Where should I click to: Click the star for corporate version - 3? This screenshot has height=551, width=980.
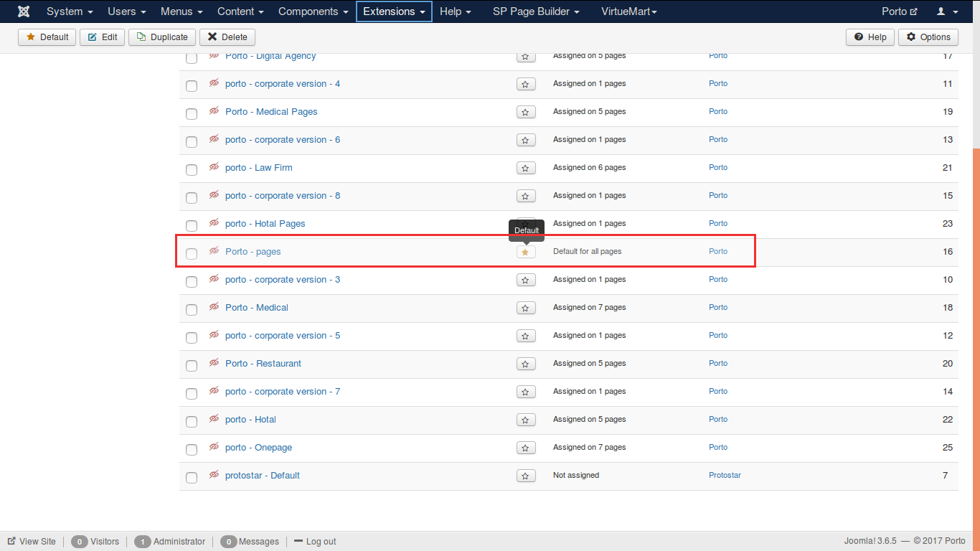pyautogui.click(x=526, y=281)
